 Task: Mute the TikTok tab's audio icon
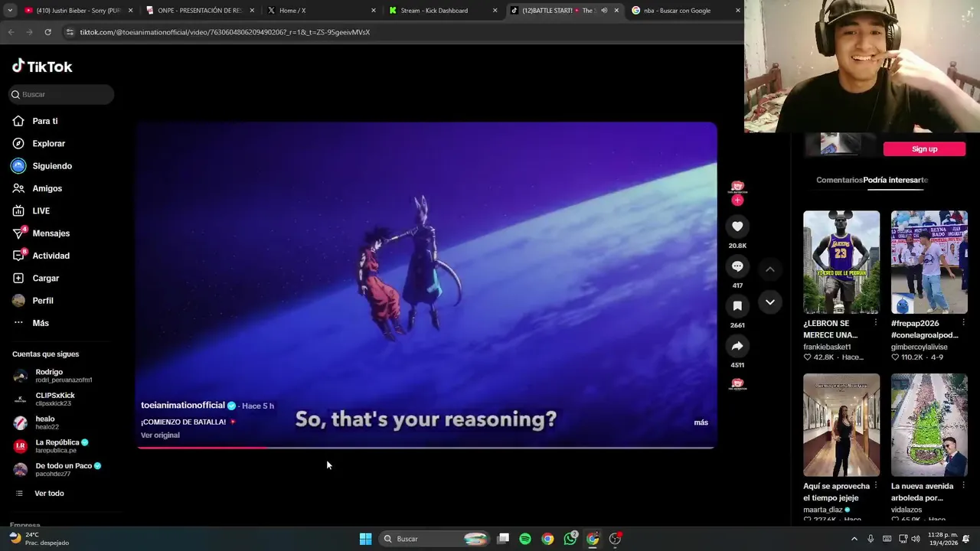point(604,11)
